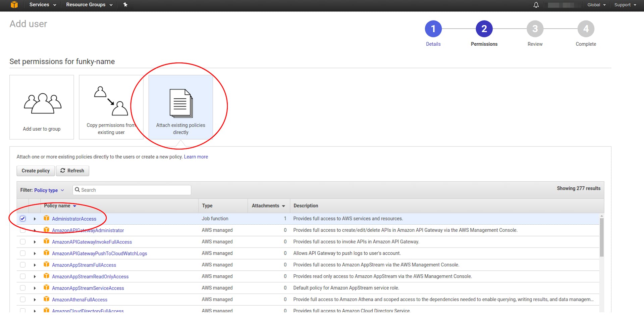The width and height of the screenshot is (644, 315).
Task: Expand the AdministratorAccess policy row arrow
Action: point(35,219)
